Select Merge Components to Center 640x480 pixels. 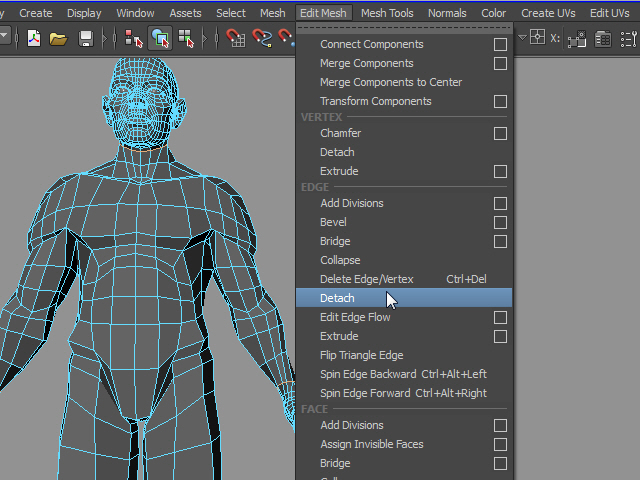tap(390, 82)
